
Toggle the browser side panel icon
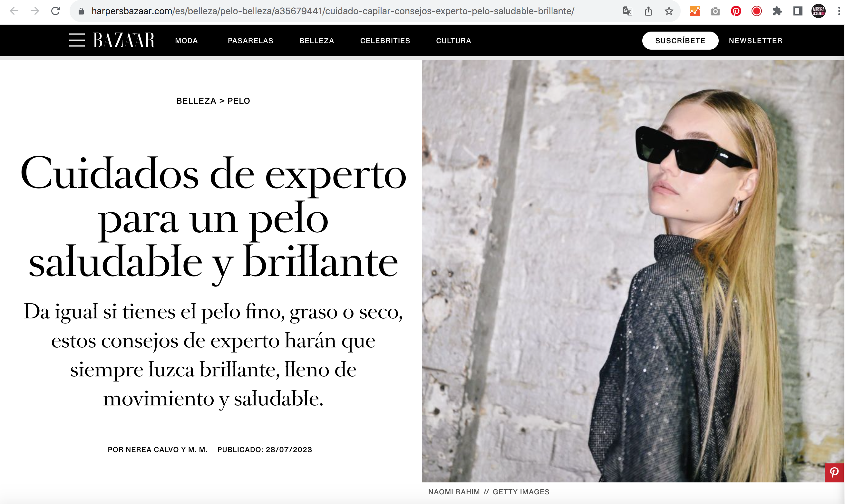[798, 11]
